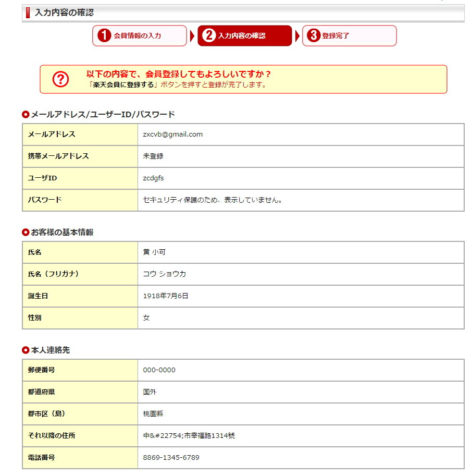Click the prefecture value 国外
Screen dimensions: 472x476
pyautogui.click(x=150, y=392)
